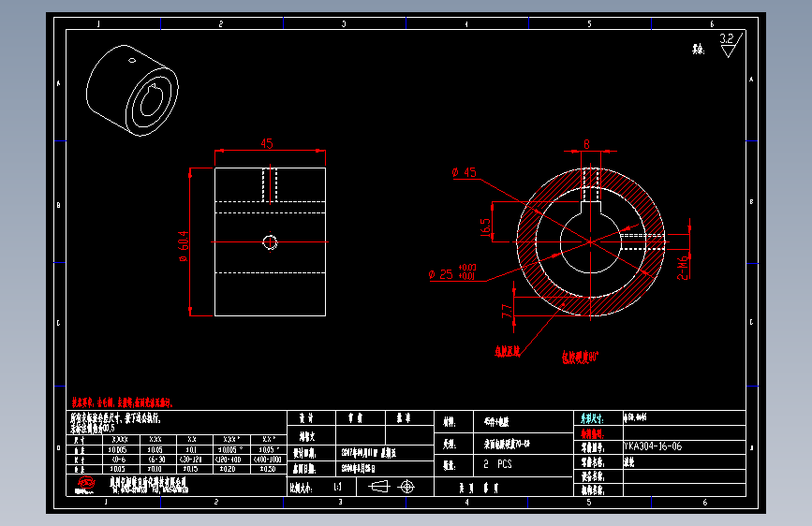Click the 1:1 scale value
812x526 pixels.
tap(338, 487)
